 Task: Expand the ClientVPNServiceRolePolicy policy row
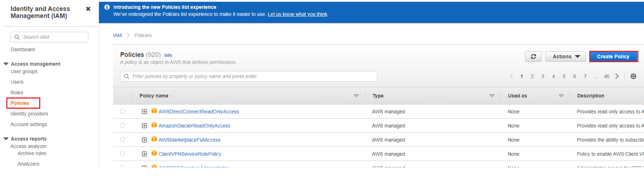[144, 154]
